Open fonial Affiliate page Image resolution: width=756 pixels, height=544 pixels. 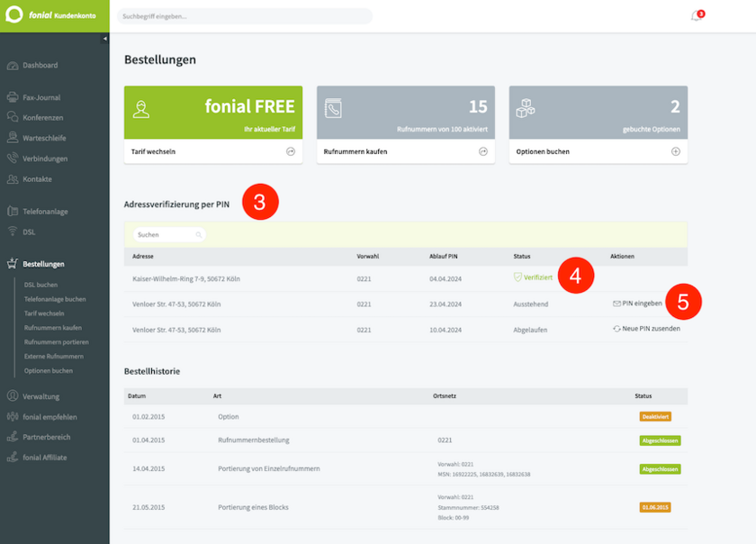coord(45,458)
